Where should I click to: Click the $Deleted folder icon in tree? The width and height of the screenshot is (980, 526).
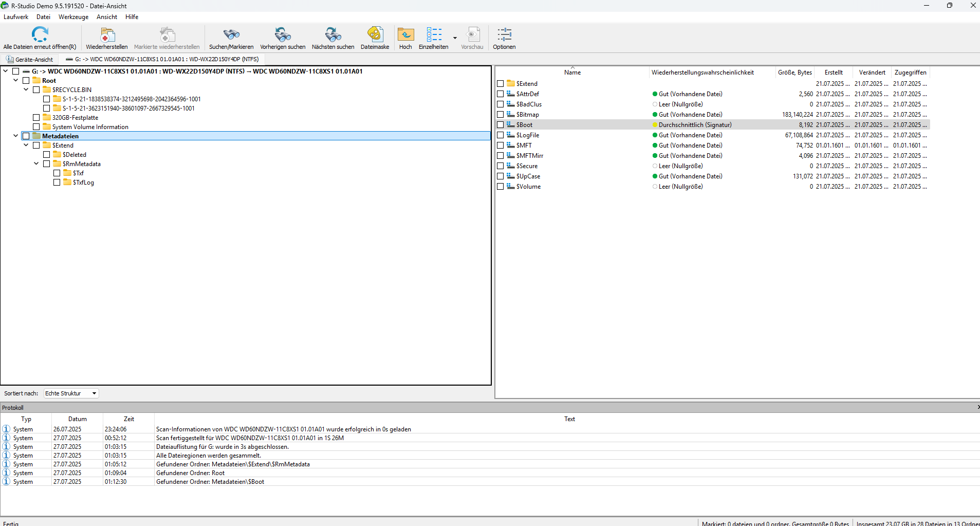tap(57, 154)
